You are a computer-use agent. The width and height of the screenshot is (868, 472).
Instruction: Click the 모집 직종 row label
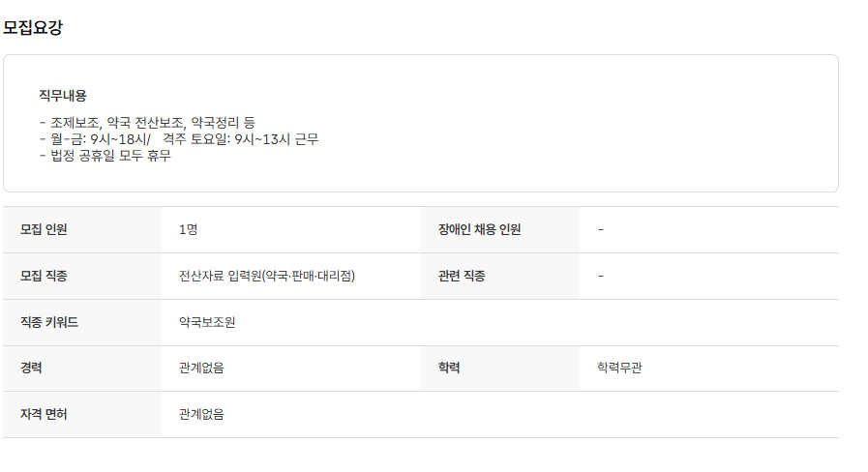click(45, 276)
